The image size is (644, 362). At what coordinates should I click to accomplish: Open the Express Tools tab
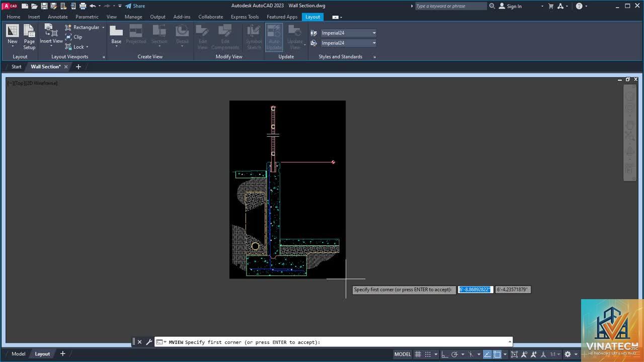click(245, 17)
